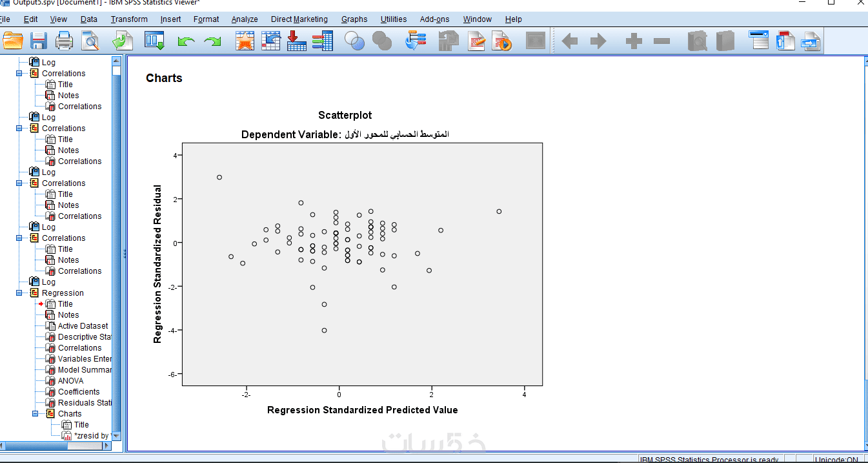Click the Hide item closed-book icon
The image size is (868, 463).
tap(725, 42)
